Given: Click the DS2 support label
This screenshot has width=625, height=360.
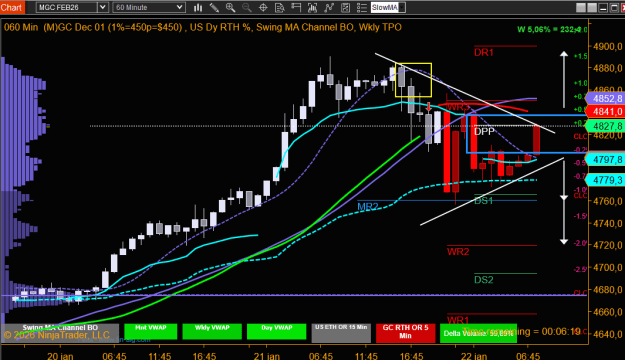Looking at the screenshot, I should [483, 280].
